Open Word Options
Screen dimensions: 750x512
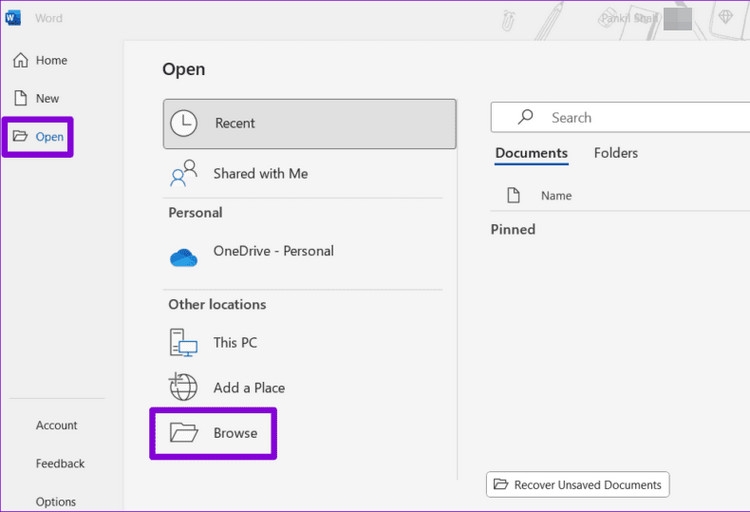[55, 501]
